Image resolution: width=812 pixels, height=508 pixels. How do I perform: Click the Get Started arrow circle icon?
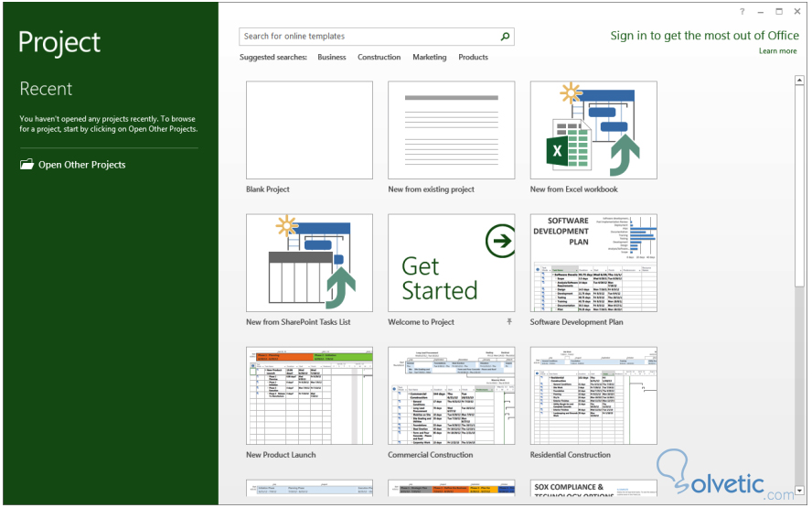coord(500,241)
